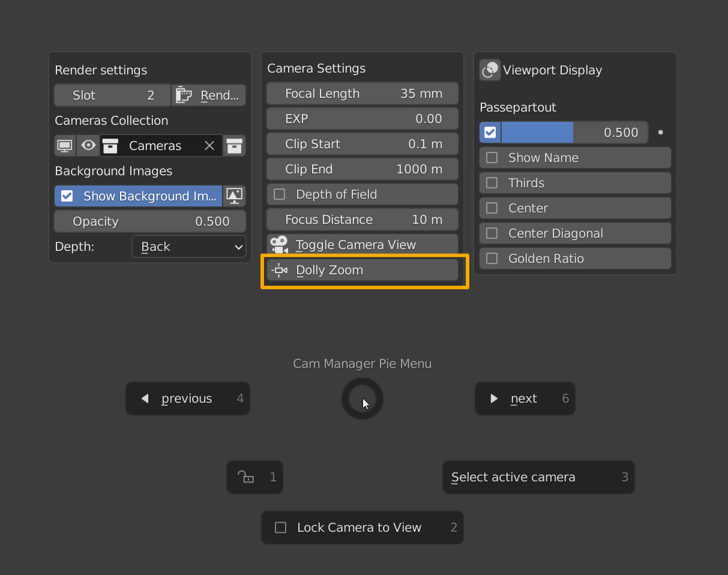This screenshot has height=575, width=728.
Task: Click the Passepartout opacity slider
Action: point(573,133)
